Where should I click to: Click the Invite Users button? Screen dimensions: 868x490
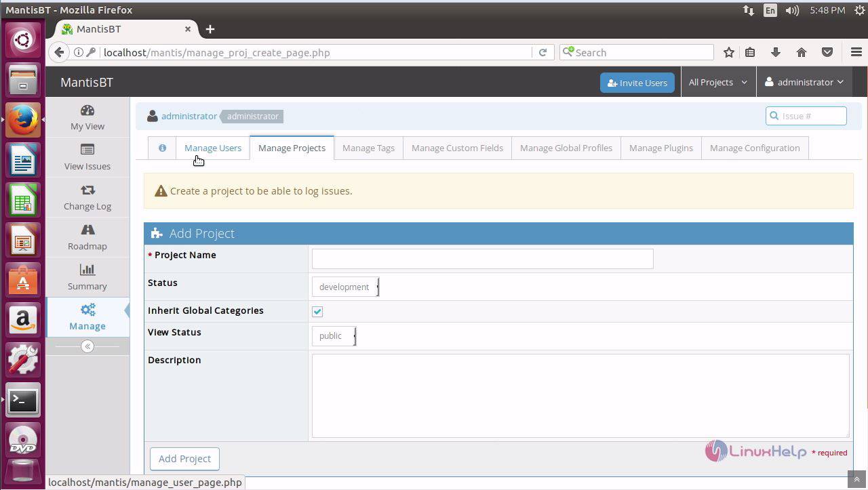pos(637,83)
